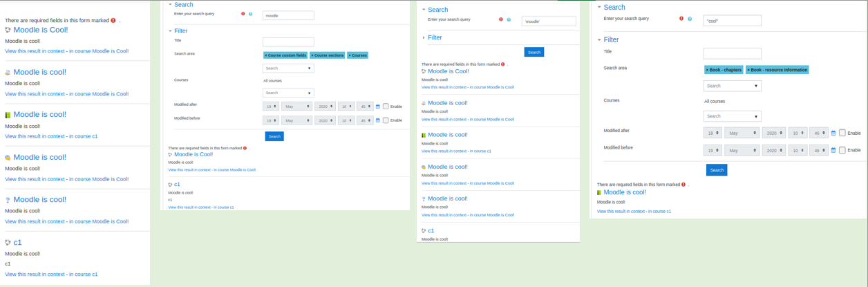Open the Modified after calendar picker in the second panel
868x287 pixels.
pos(378,107)
